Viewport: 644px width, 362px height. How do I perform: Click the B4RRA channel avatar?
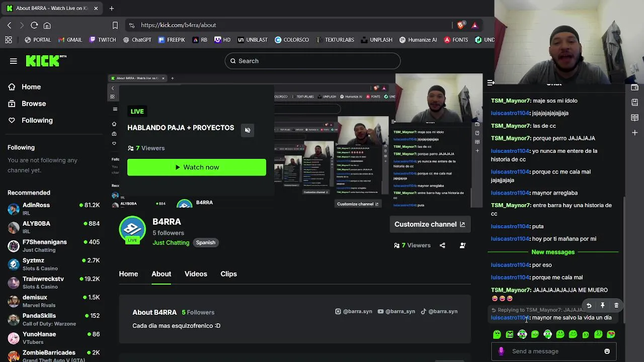coord(132,229)
